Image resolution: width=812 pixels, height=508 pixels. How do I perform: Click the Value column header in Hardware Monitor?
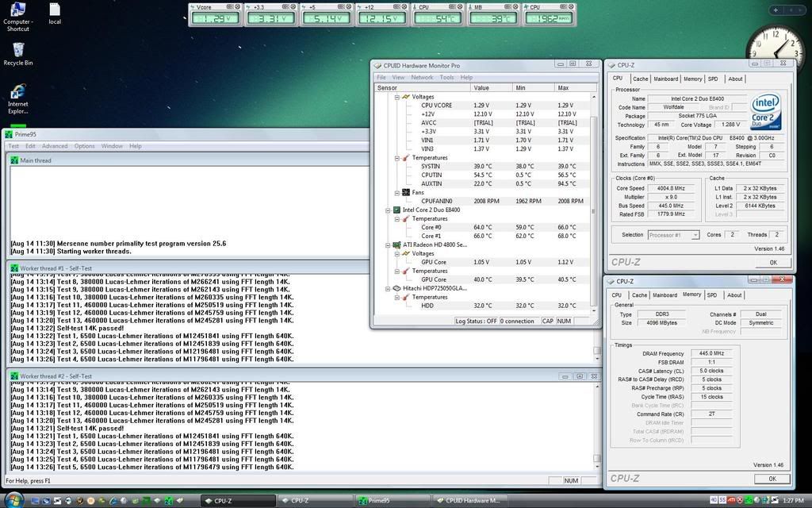(x=492, y=87)
